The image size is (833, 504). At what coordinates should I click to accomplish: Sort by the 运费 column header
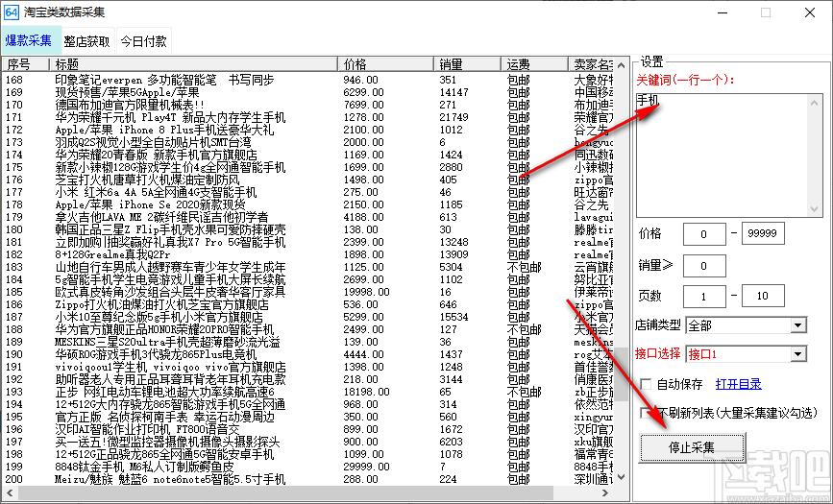tap(534, 64)
